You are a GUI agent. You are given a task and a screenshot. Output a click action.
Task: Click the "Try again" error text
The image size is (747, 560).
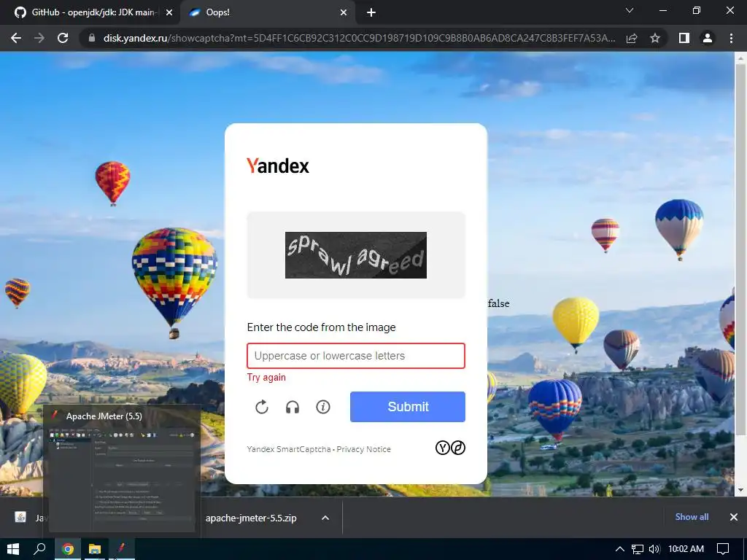(x=266, y=377)
